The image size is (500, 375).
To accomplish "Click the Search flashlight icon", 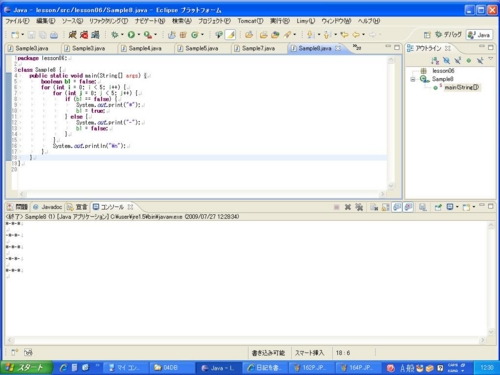I will 288,35.
